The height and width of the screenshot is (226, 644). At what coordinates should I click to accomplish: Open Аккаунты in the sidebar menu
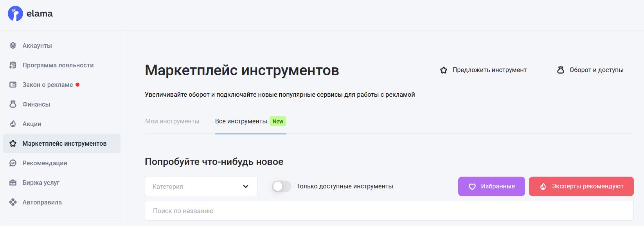[62, 45]
